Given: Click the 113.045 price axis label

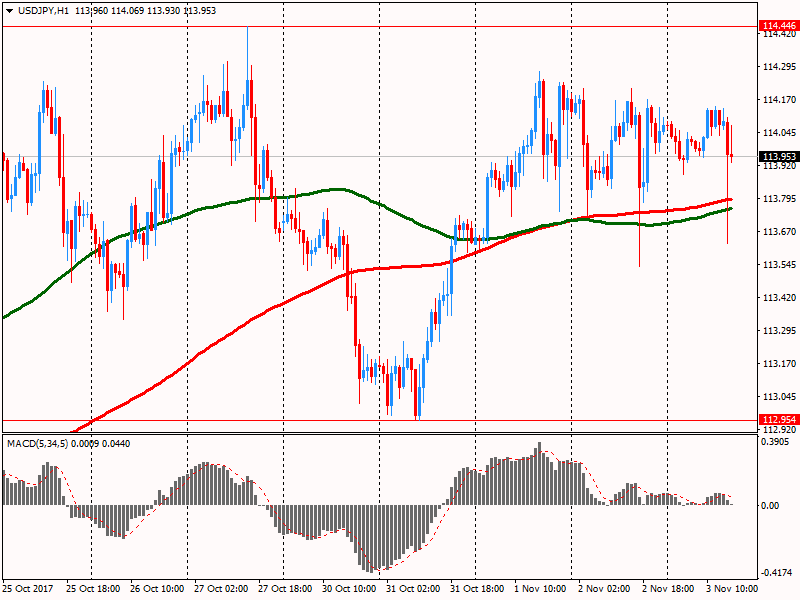Looking at the screenshot, I should (779, 396).
